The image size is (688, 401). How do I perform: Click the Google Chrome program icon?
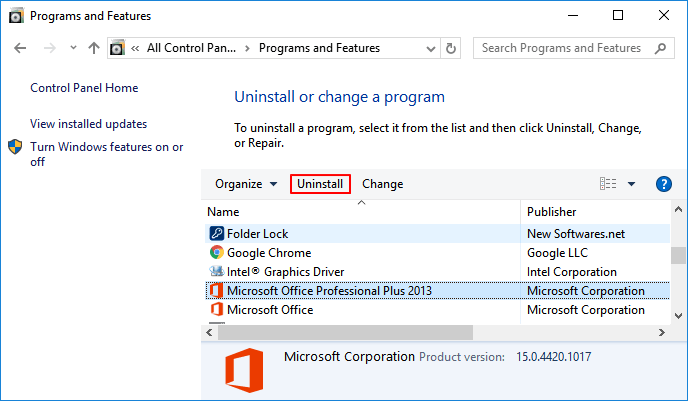(x=216, y=253)
